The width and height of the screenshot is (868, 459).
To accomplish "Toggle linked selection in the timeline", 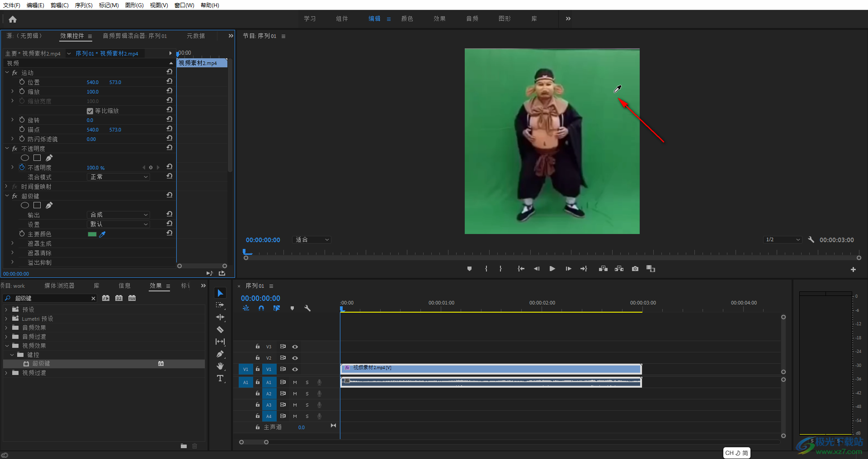I will 277,308.
